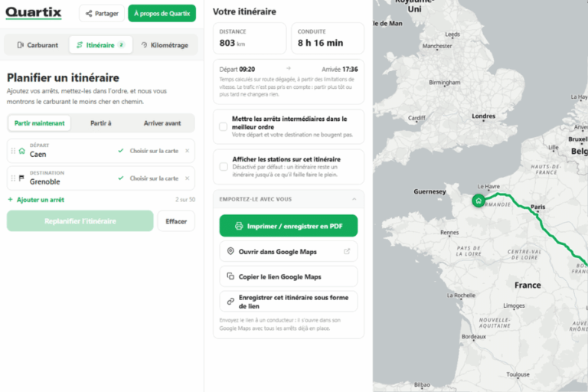Click Choisir sur la carte for Grenoble
588x392 pixels.
pyautogui.click(x=154, y=178)
